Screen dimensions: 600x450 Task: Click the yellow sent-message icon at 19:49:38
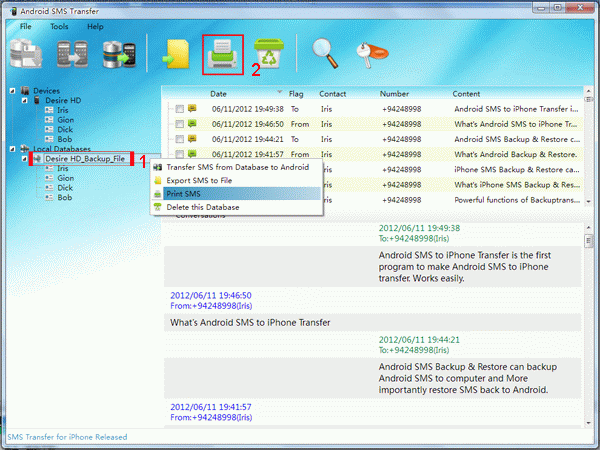192,109
